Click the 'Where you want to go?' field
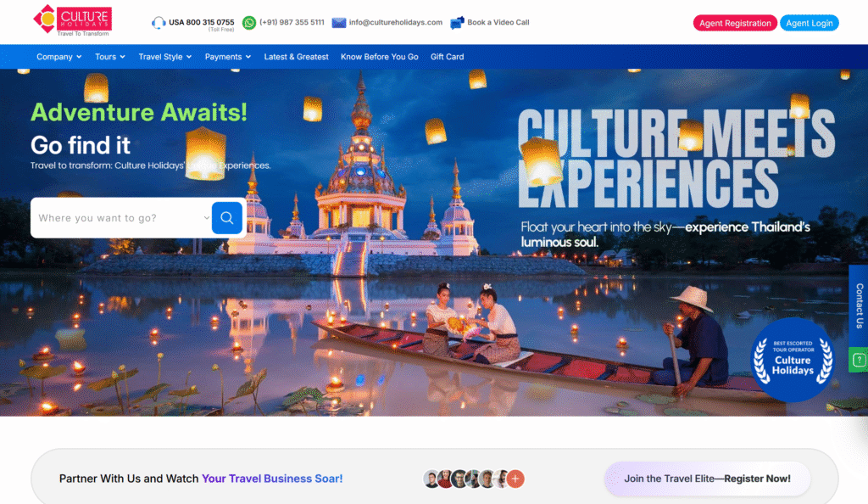The height and width of the screenshot is (504, 868). click(119, 218)
